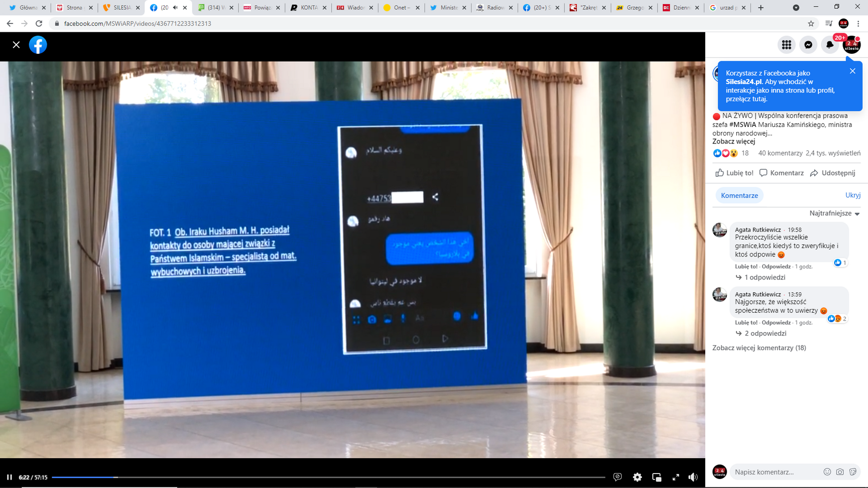Attach a photo to the comment
Image resolution: width=868 pixels, height=488 pixels.
coord(840,472)
